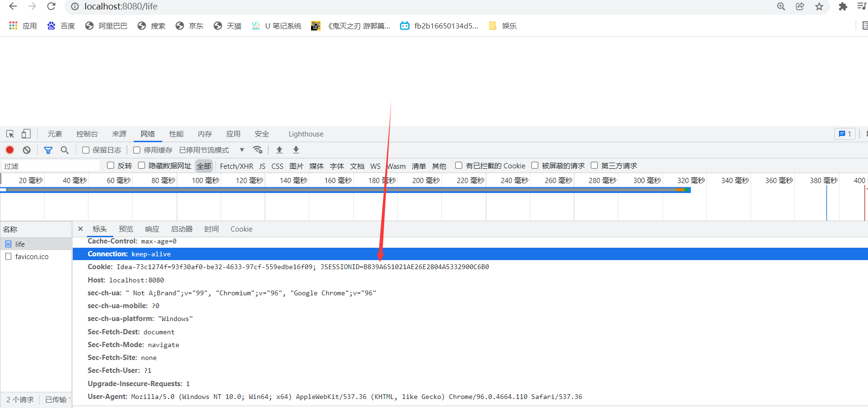Import HAR file with upload arrow

[280, 150]
